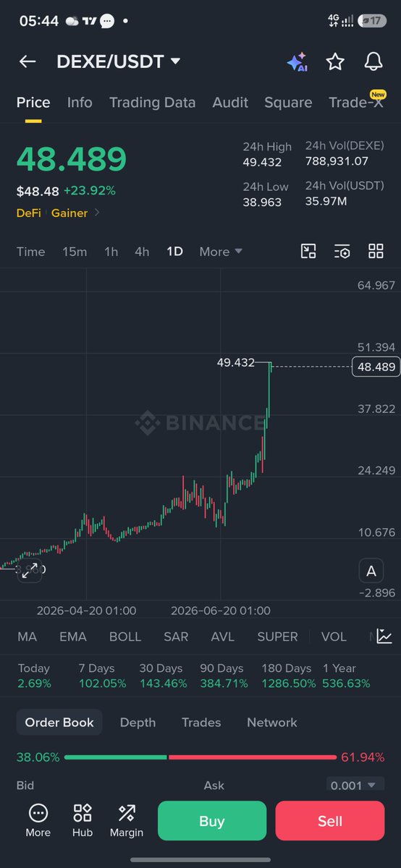Image resolution: width=401 pixels, height=868 pixels.
Task: Switch to the Price tab
Action: (x=33, y=103)
